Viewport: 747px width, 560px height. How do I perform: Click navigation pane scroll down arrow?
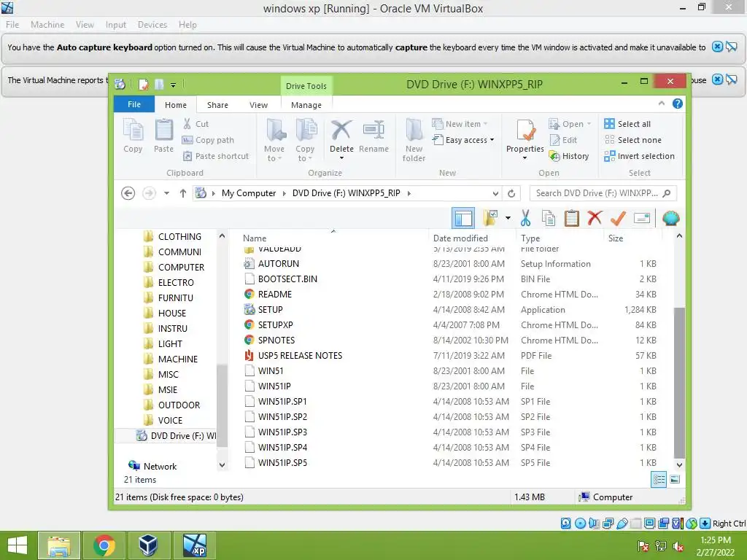point(222,464)
